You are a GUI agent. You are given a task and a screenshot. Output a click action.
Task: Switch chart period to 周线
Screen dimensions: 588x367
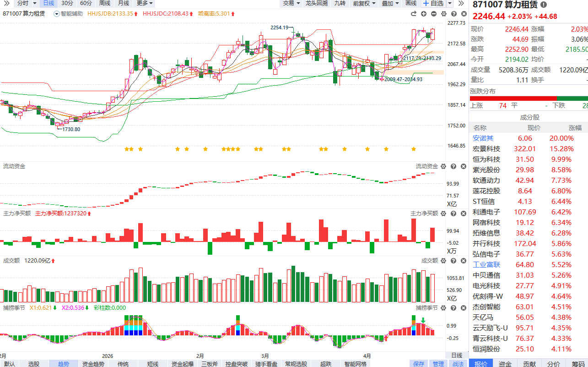(104, 3)
